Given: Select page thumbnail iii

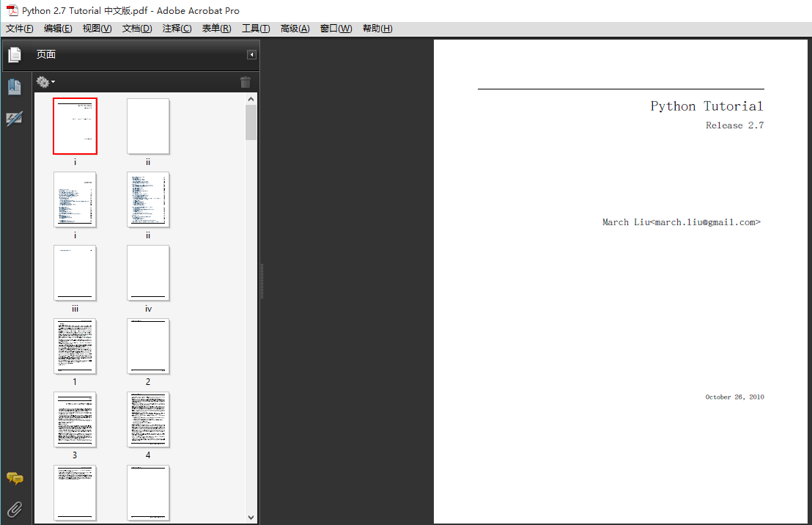Looking at the screenshot, I should [x=75, y=273].
